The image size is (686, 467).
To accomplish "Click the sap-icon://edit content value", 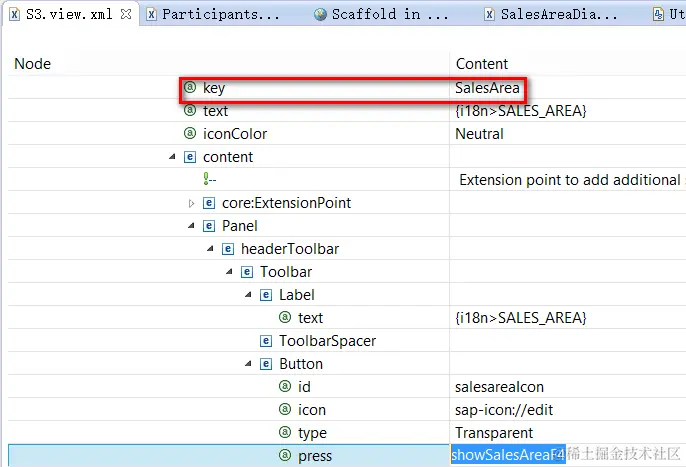I will coord(504,410).
